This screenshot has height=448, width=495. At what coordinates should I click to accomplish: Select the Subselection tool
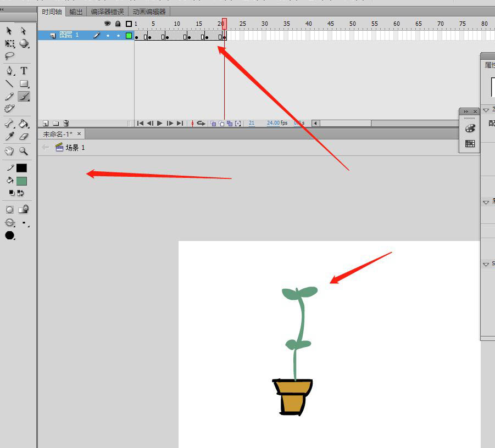[24, 31]
